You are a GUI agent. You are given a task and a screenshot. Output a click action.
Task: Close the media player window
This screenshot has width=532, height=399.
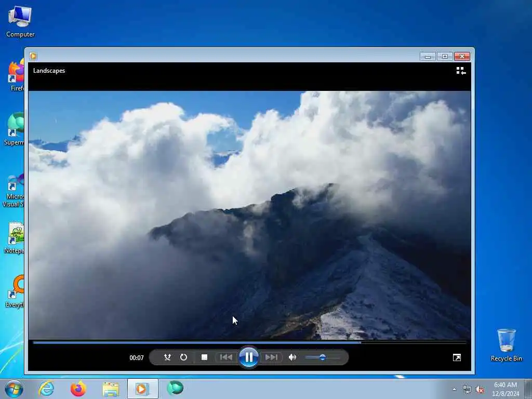(462, 56)
